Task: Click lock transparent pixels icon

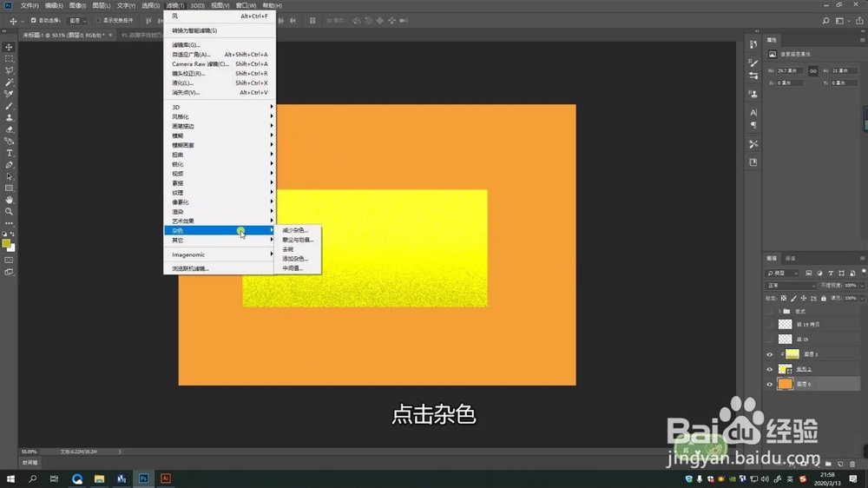Action: (783, 298)
